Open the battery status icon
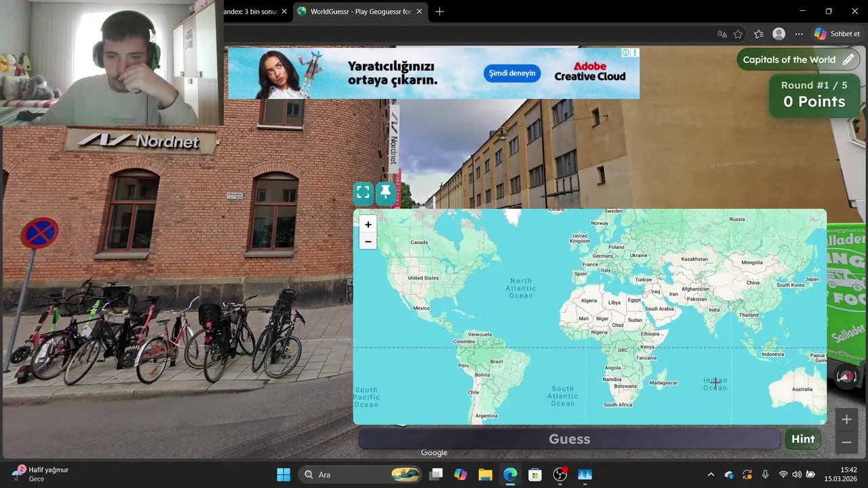This screenshot has width=868, height=488. (810, 474)
